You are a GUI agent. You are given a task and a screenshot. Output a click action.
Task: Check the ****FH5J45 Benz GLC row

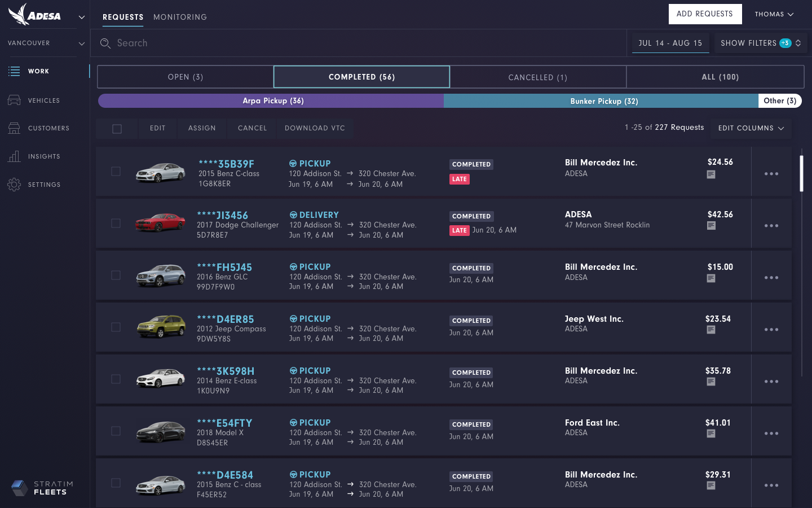[116, 275]
